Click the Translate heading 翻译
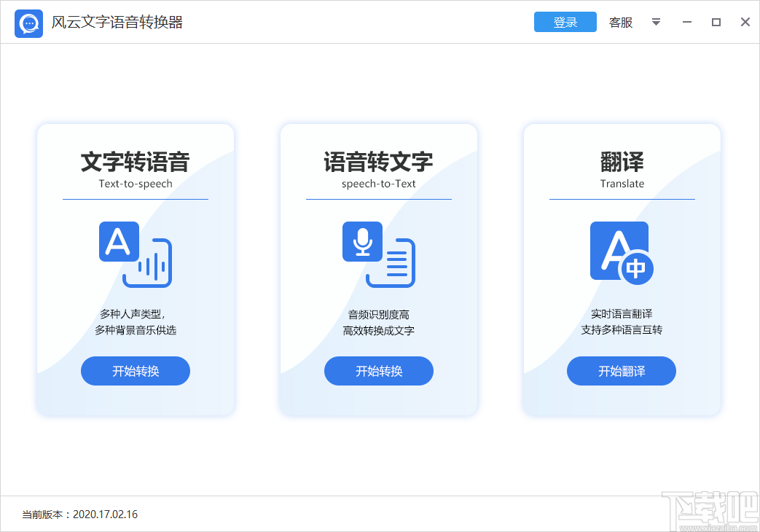 (621, 163)
